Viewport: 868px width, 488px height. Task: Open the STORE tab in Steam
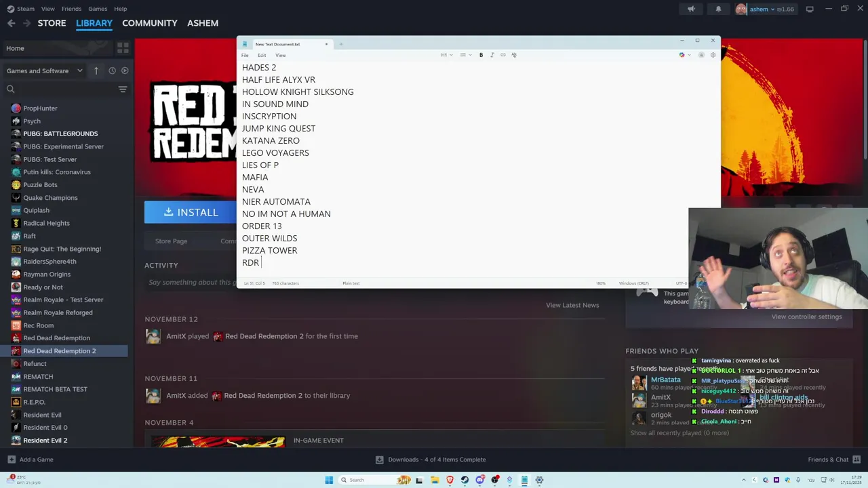(52, 23)
